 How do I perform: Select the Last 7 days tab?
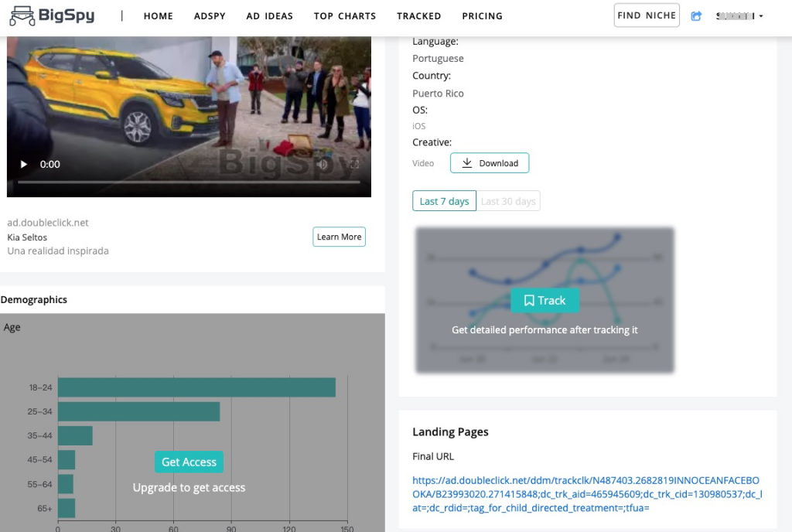pos(444,201)
